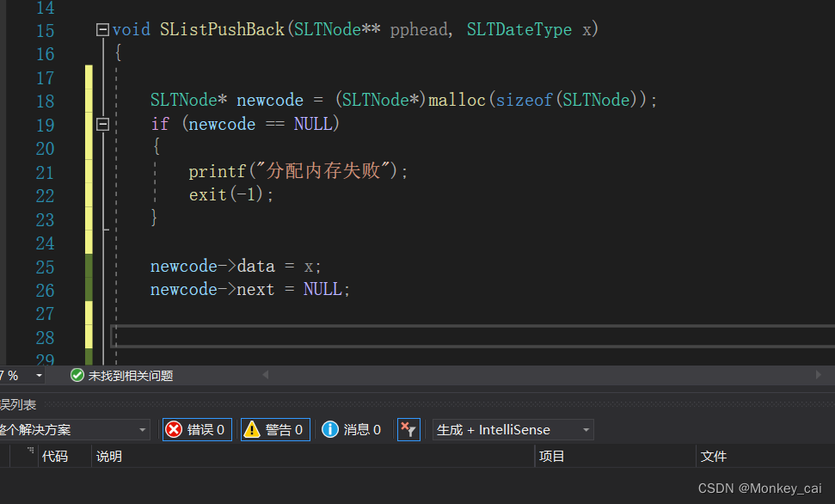This screenshot has width=835, height=504.
Task: Click the red error circle icon beside 错误
Action: (175, 429)
